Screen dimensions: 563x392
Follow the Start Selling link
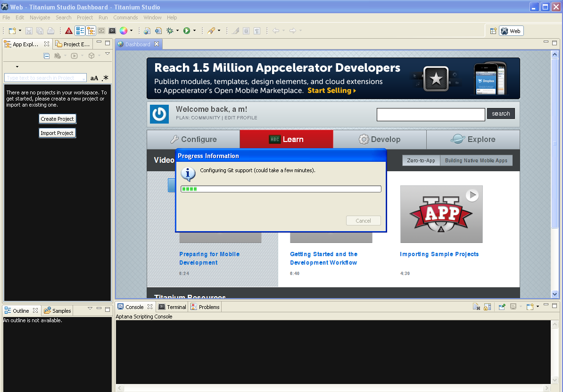(331, 91)
